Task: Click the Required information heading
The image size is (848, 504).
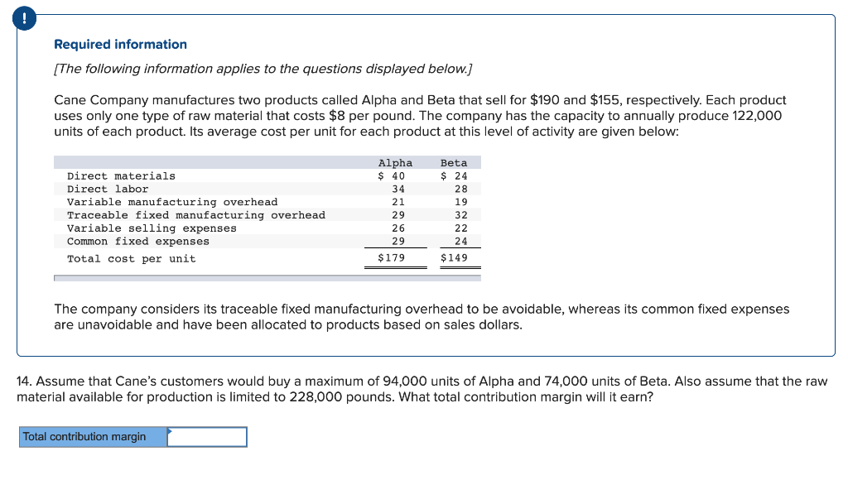Action: click(x=120, y=45)
